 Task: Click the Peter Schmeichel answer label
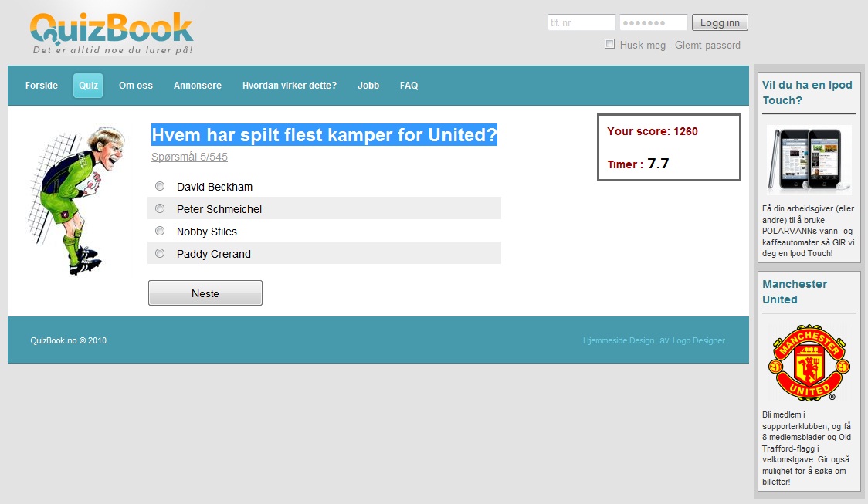[219, 209]
